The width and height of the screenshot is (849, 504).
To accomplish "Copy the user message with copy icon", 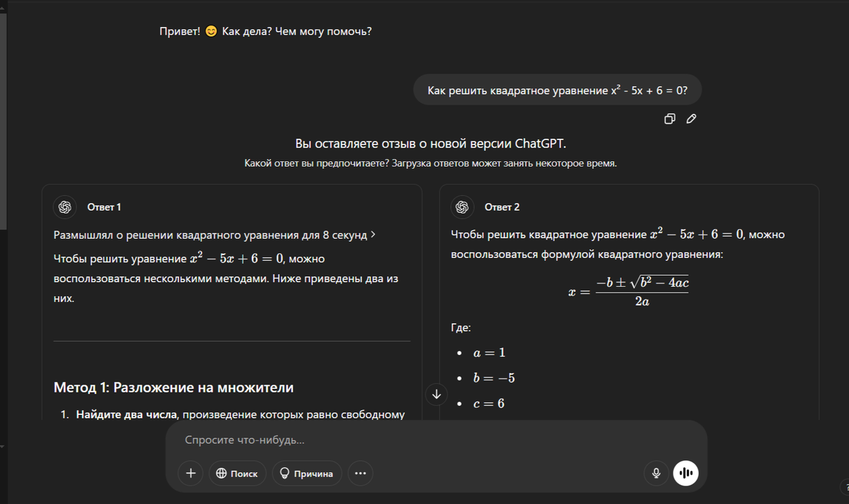I will (670, 119).
